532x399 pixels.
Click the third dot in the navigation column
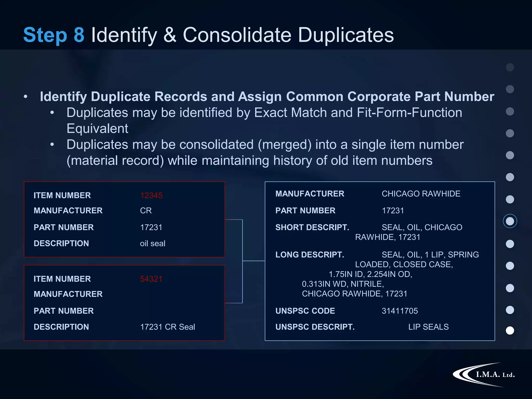pyautogui.click(x=510, y=111)
